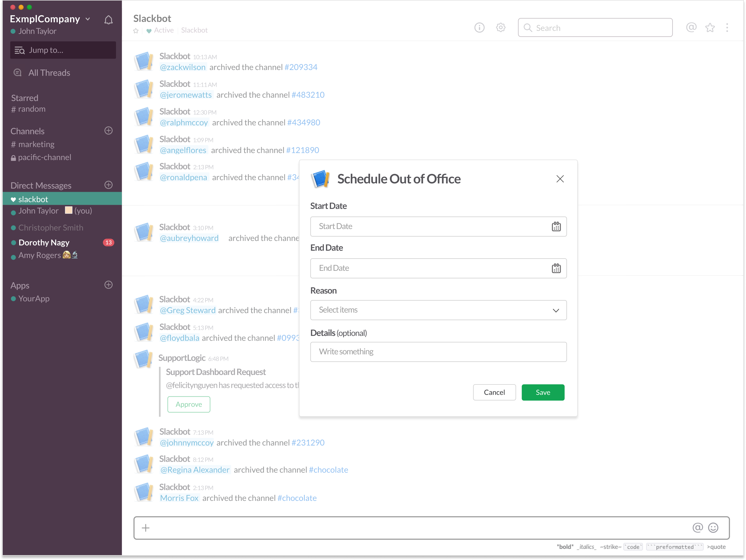Viewport: 746px width, 560px height.
Task: Open the @angelflores mention link
Action: pyautogui.click(x=183, y=150)
